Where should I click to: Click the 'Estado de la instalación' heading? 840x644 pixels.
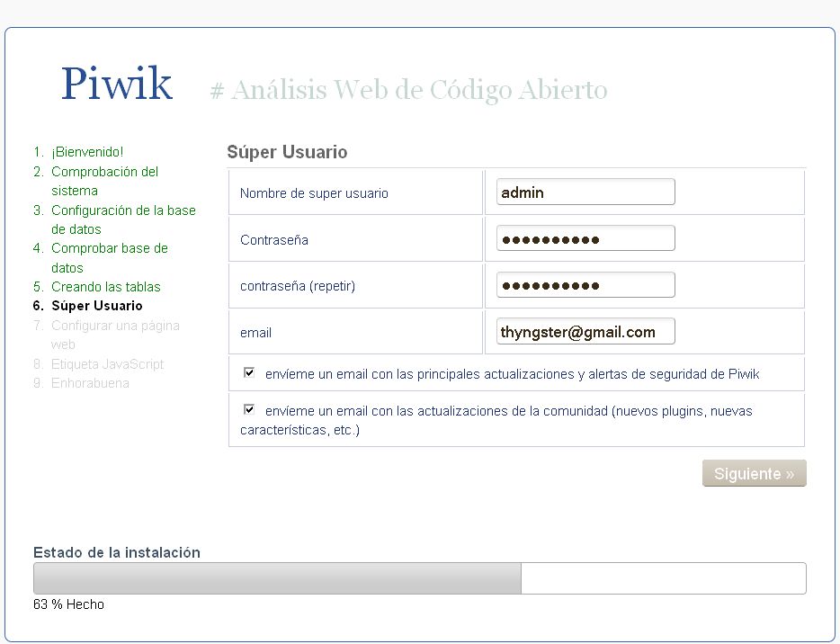[117, 552]
